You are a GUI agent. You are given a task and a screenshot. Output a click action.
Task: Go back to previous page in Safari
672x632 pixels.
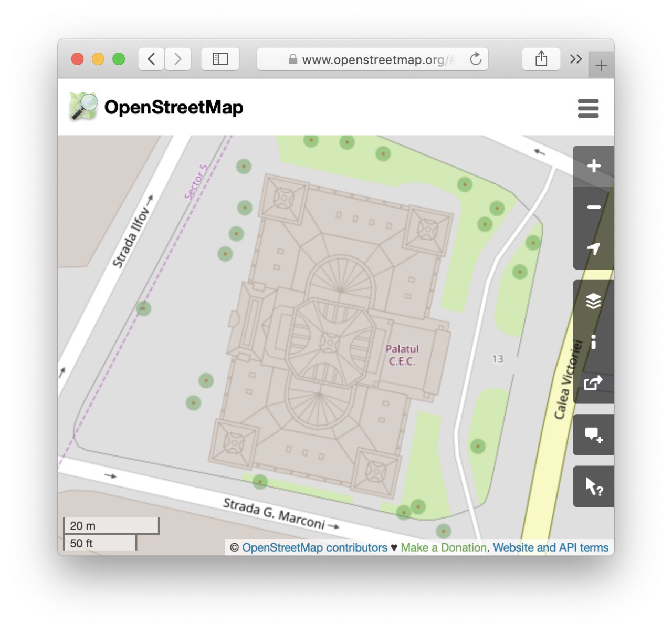[x=151, y=59]
